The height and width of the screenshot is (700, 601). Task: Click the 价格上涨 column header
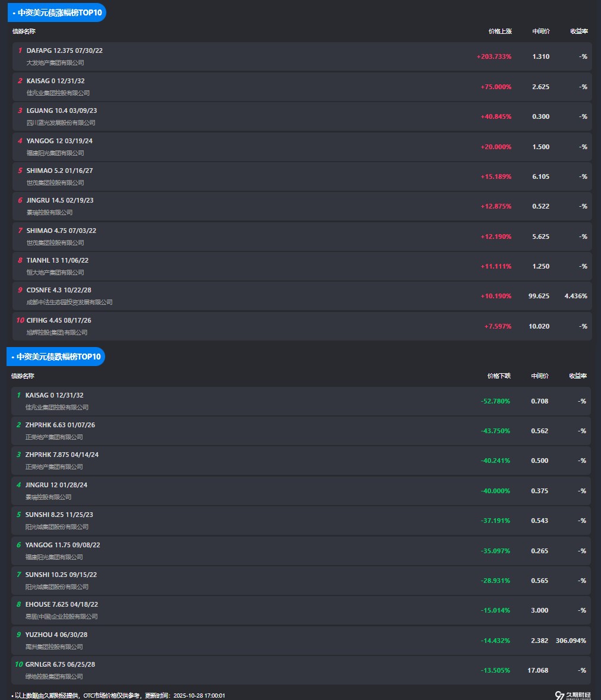500,31
